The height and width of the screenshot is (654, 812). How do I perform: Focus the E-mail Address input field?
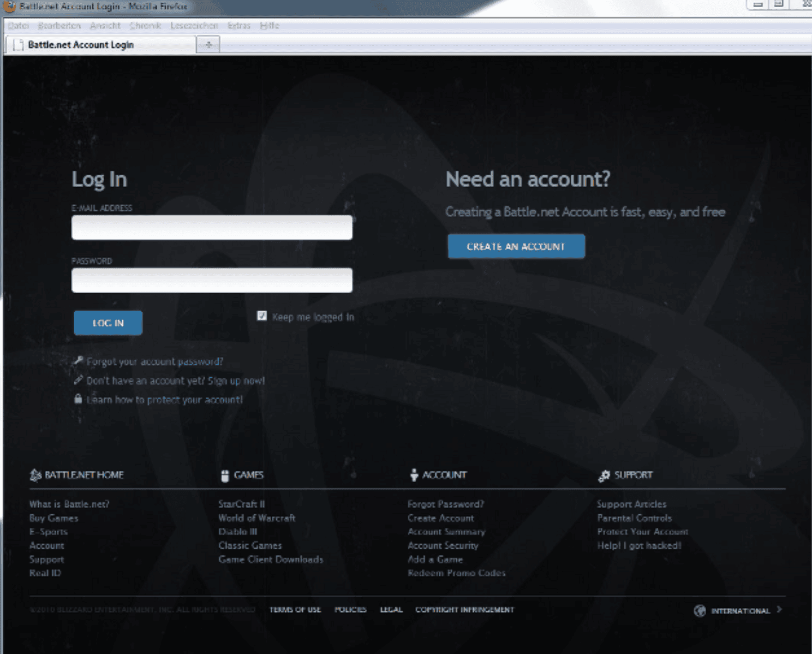coord(212,228)
